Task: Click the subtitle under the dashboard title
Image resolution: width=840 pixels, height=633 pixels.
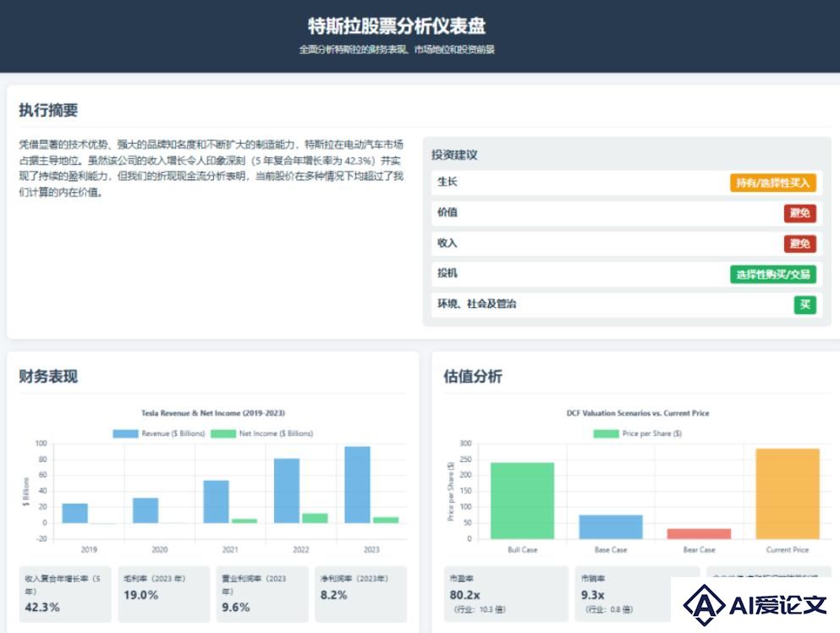Action: (397, 50)
